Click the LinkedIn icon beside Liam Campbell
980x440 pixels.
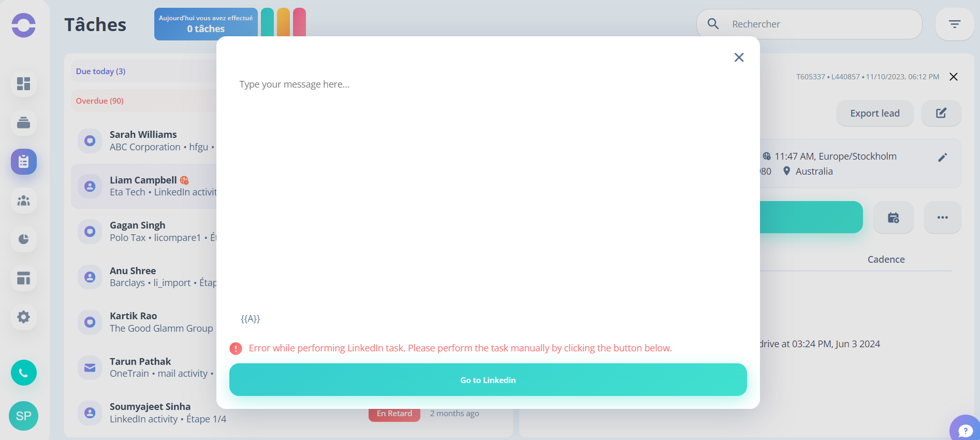tap(90, 186)
